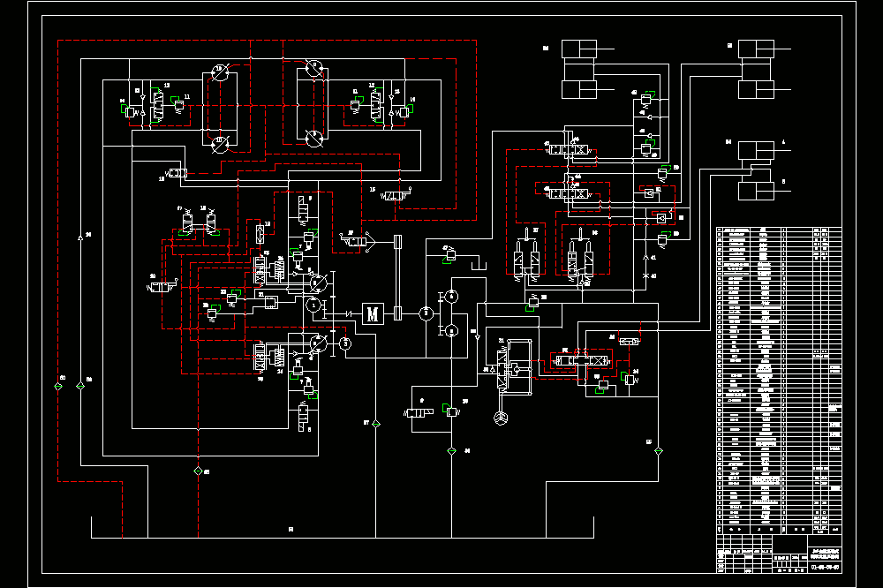Select solenoid valve 8 below the lower variable pump
This screenshot has height=588, width=883.
pyautogui.click(x=304, y=418)
